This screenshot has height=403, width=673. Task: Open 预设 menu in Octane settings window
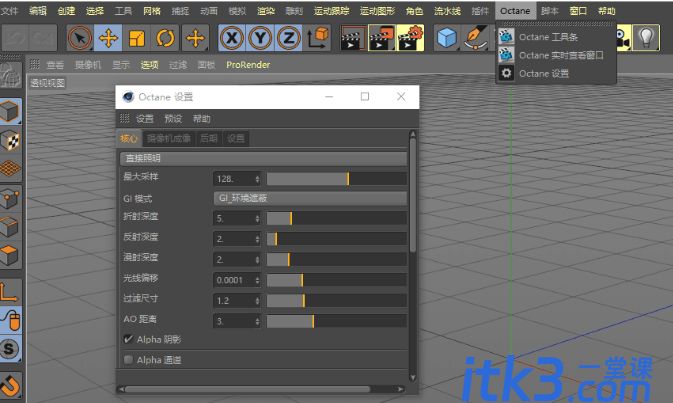click(x=173, y=119)
